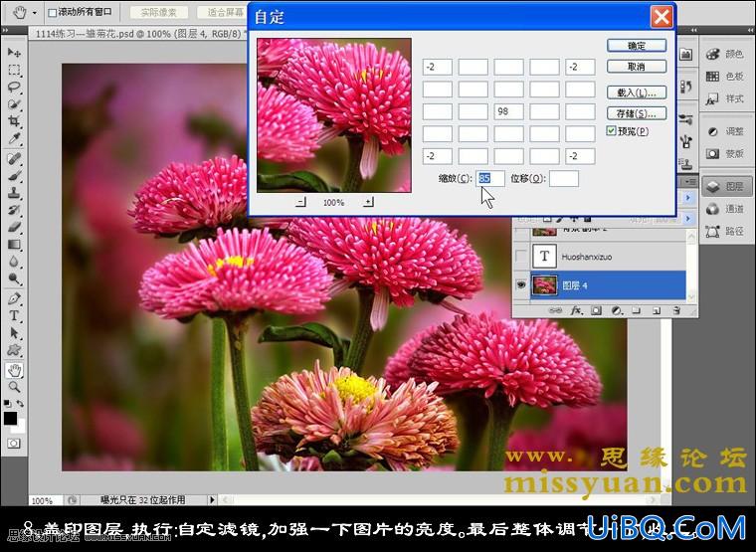
Task: Click the 位移(O) offset input field
Action: click(x=564, y=178)
